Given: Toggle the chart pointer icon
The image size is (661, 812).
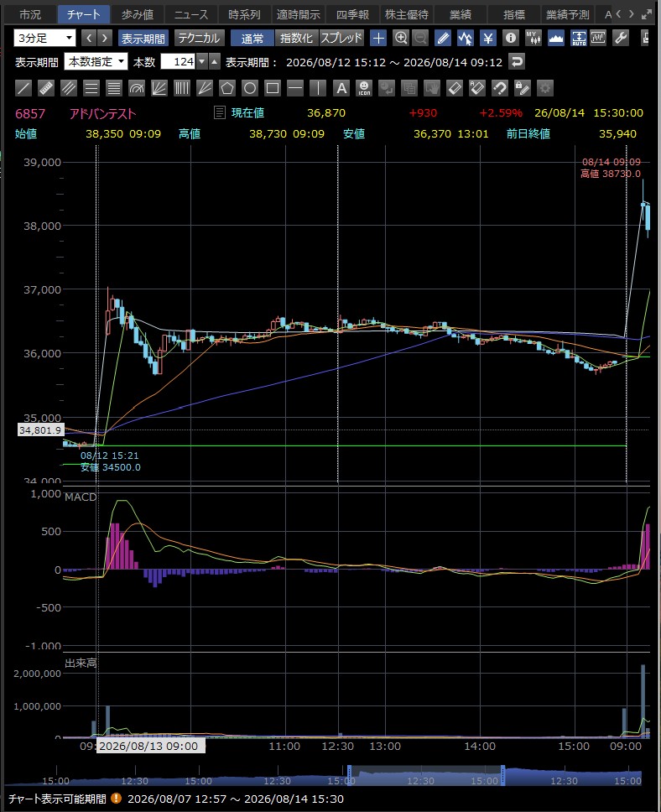Looking at the screenshot, I should (x=466, y=38).
